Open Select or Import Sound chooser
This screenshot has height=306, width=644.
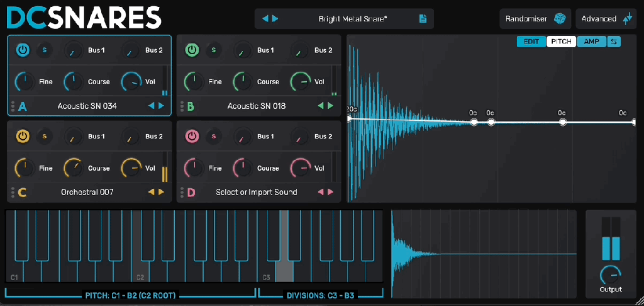coord(256,192)
